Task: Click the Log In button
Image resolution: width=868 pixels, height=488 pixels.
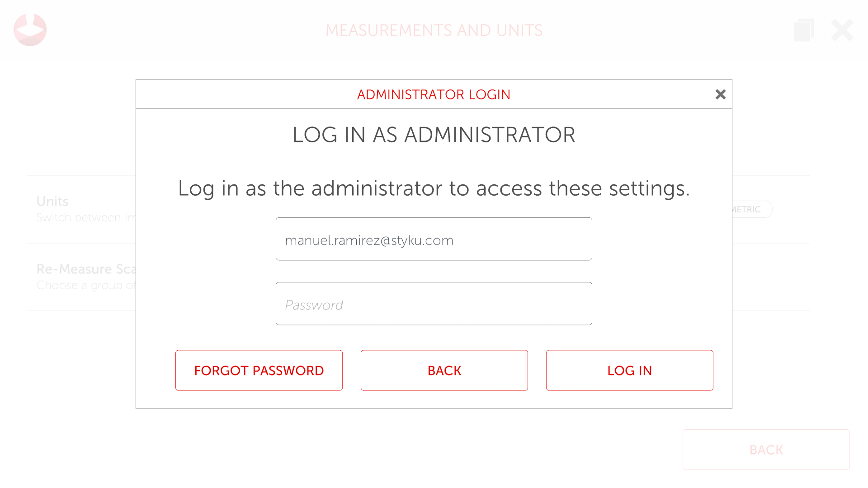Action: tap(629, 370)
